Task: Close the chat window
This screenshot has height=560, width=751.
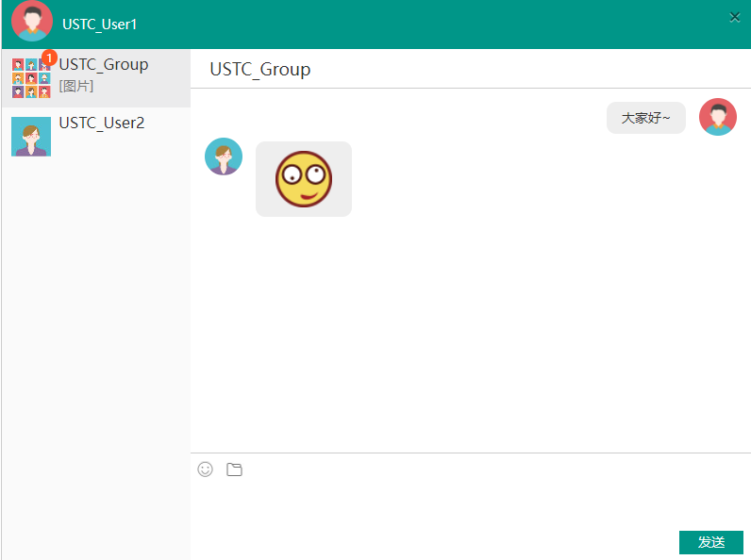Action: click(x=734, y=18)
